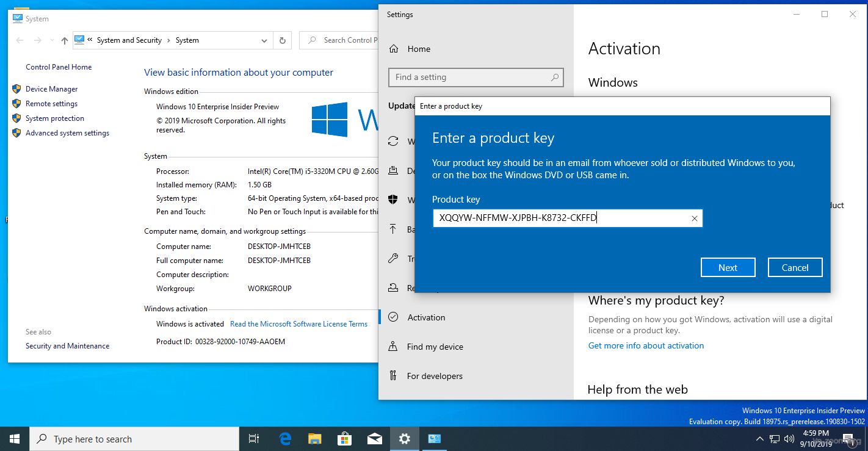The height and width of the screenshot is (451, 868).
Task: Go to Control Panel Home
Action: 59,67
